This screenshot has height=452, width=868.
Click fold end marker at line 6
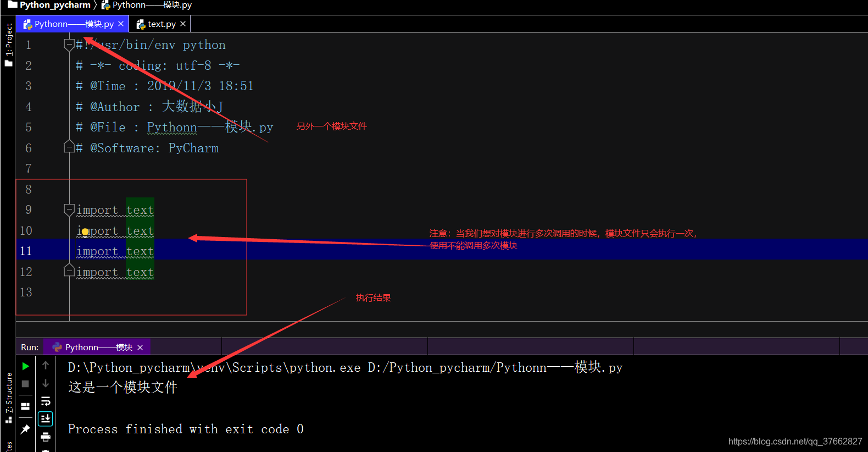69,147
